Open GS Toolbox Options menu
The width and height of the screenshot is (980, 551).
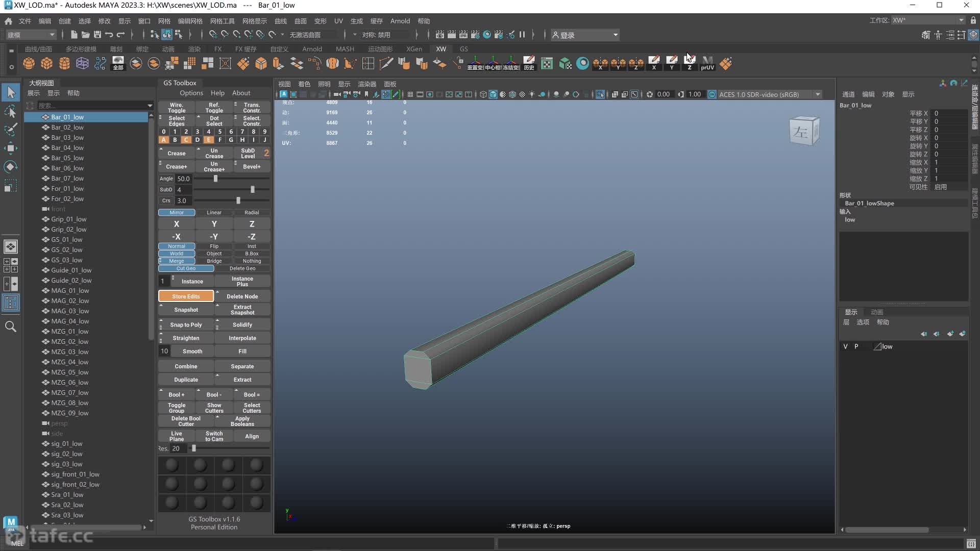click(191, 93)
